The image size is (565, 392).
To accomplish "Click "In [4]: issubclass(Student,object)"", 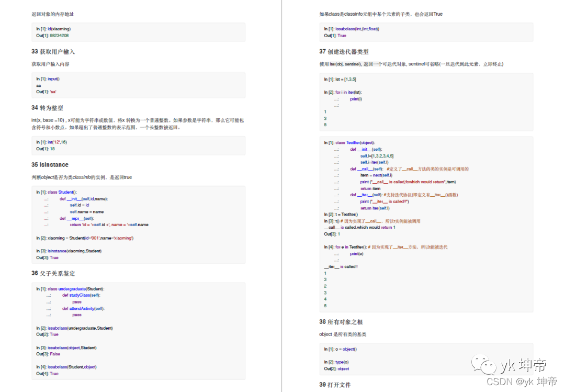I will click(x=66, y=367).
